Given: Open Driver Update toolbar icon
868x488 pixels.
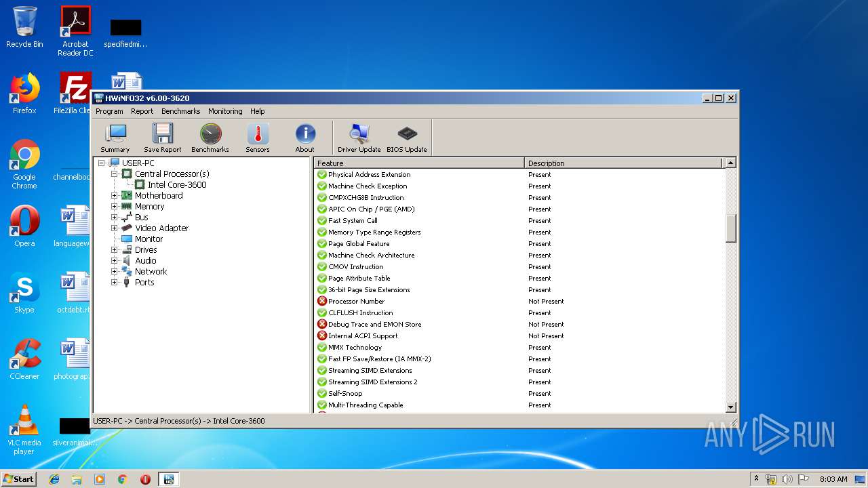Looking at the screenshot, I should click(359, 138).
